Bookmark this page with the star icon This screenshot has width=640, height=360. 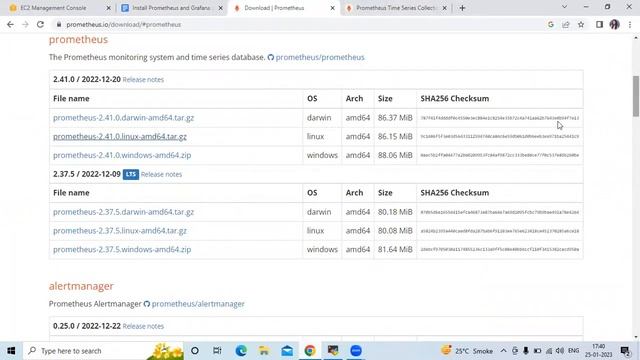581,24
